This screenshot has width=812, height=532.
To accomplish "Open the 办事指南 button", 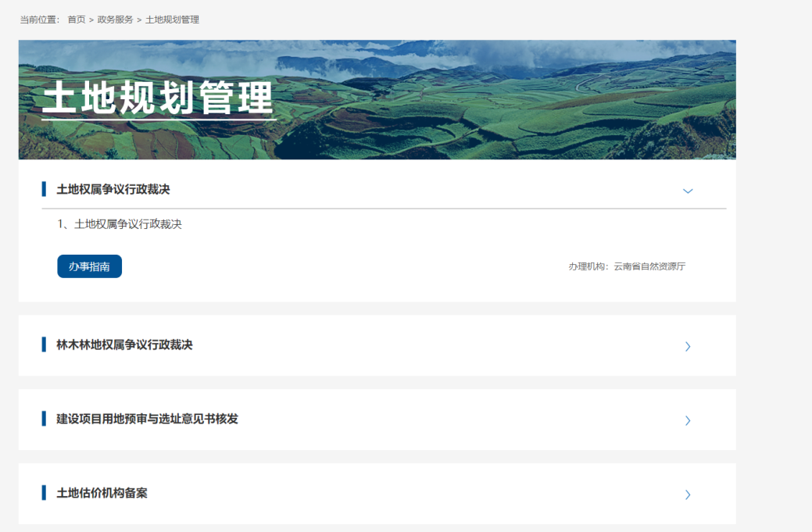I will coord(89,266).
